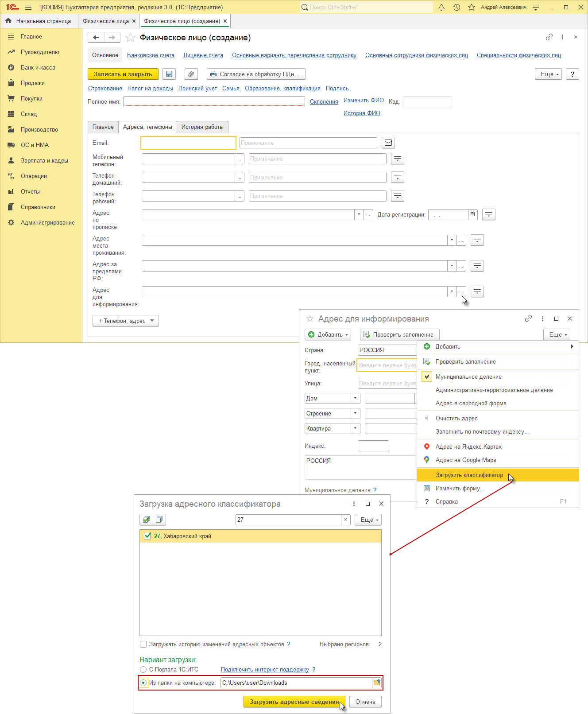Open Еще menu in Физическое лицо toolbar
This screenshot has height=714, width=588.
[x=548, y=74]
